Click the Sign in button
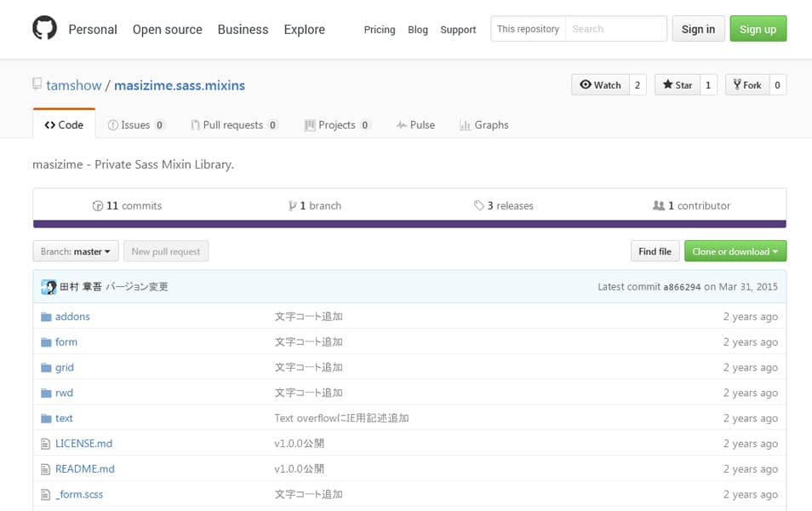Viewport: 812px width, 511px height. [698, 29]
